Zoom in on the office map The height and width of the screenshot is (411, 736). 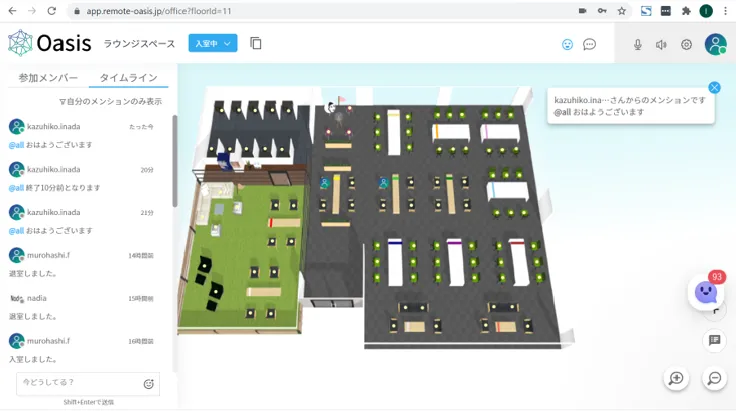coord(676,379)
